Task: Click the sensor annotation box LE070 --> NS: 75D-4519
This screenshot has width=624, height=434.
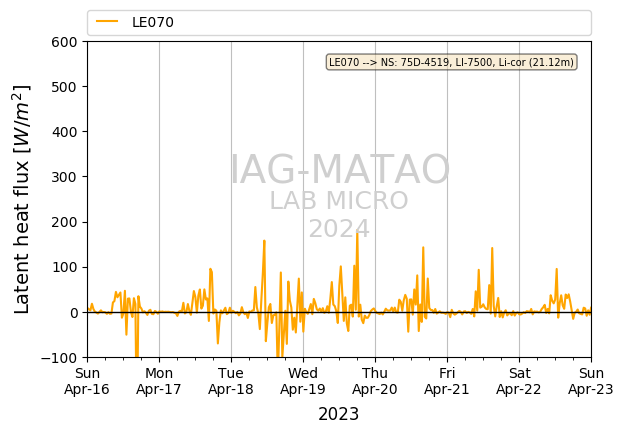Action: (x=451, y=62)
